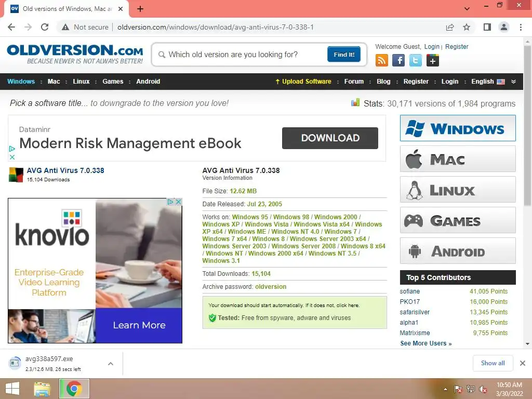Screen dimensions: 532x399
Task: Click the Stats bar chart icon
Action: click(x=355, y=102)
